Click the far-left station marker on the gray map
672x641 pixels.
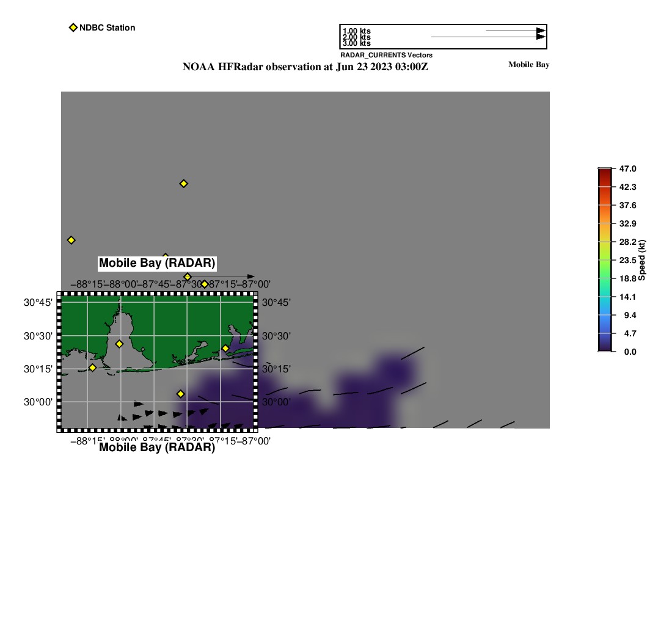click(x=71, y=240)
